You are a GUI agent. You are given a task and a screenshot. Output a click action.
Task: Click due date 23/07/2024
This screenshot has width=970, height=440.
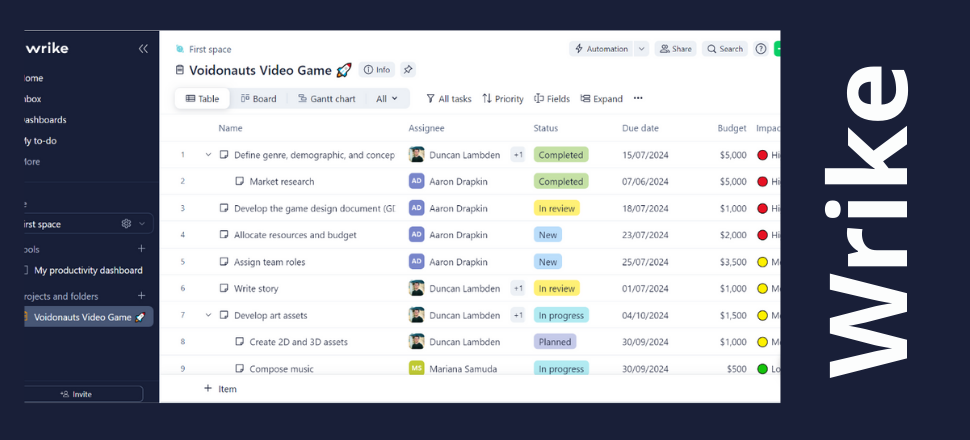[645, 235]
